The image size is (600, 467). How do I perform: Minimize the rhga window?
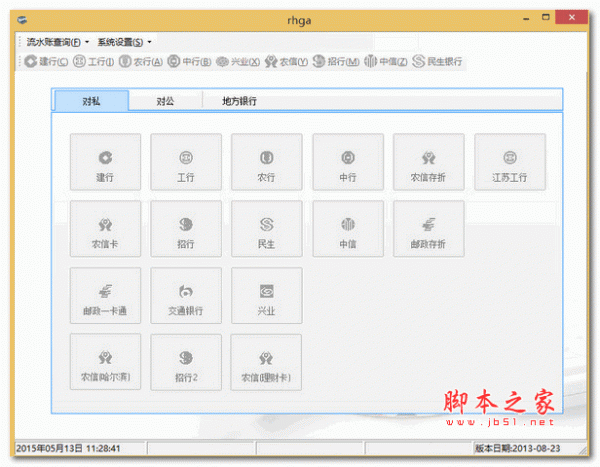[527, 18]
